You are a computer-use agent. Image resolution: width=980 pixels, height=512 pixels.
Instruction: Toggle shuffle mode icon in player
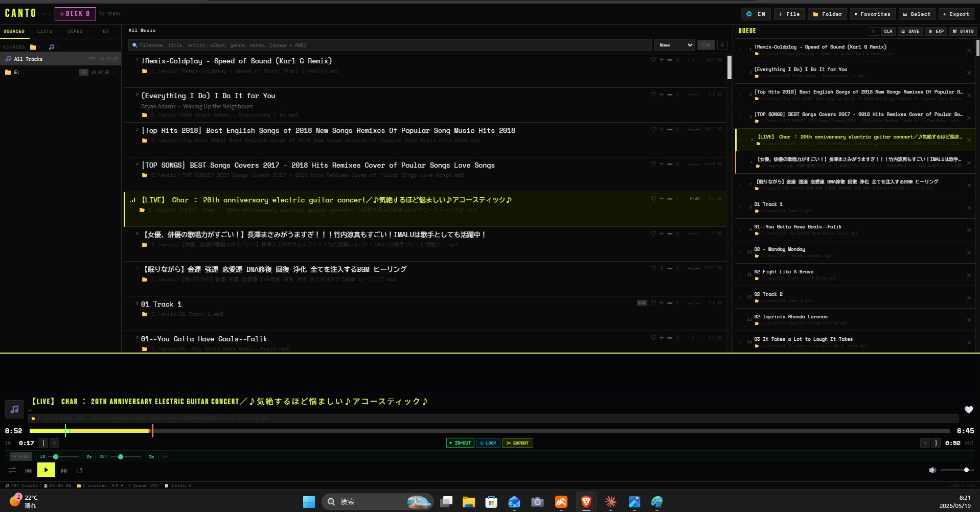click(x=12, y=471)
